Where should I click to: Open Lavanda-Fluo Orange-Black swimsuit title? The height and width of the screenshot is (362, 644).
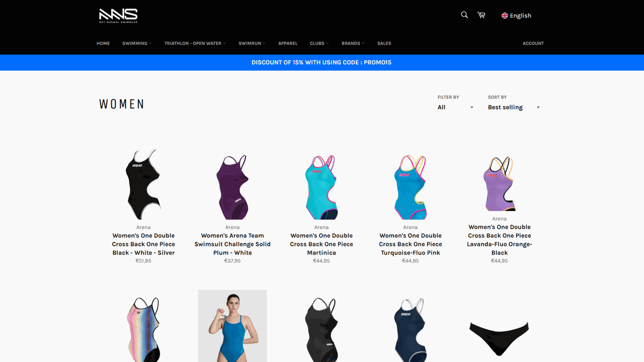[499, 240]
